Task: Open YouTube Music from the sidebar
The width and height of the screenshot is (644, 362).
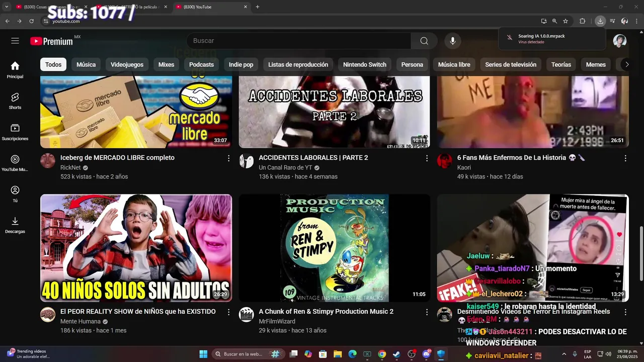Action: coord(15,163)
